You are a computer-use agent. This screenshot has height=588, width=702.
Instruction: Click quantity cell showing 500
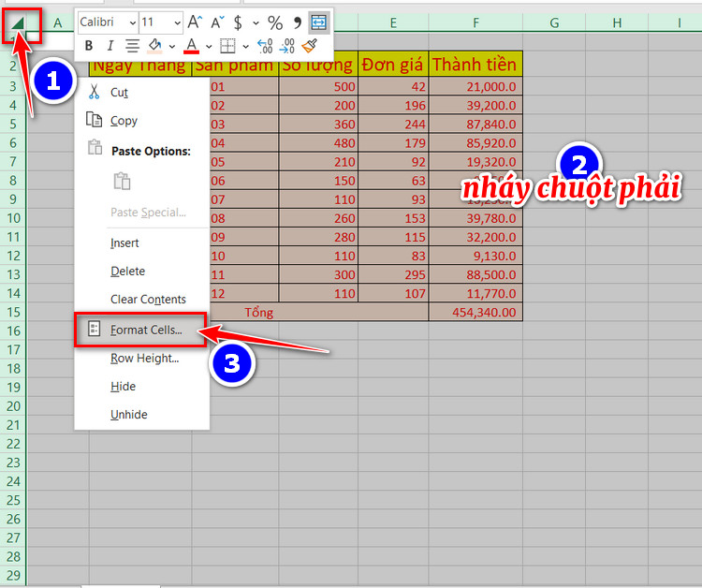[318, 86]
